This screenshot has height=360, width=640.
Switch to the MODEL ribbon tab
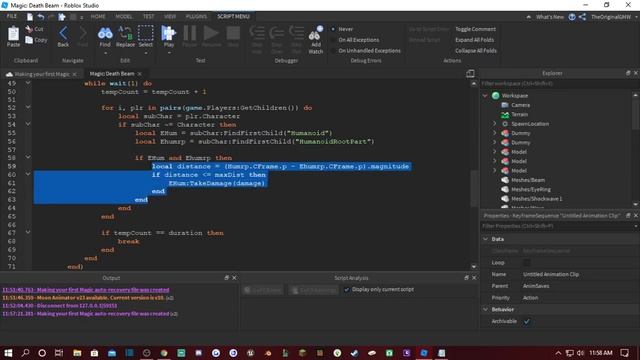click(124, 17)
